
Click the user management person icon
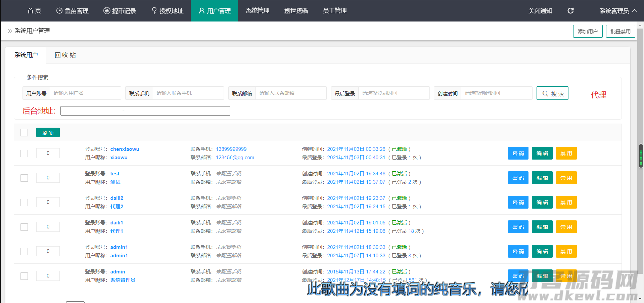(x=201, y=11)
